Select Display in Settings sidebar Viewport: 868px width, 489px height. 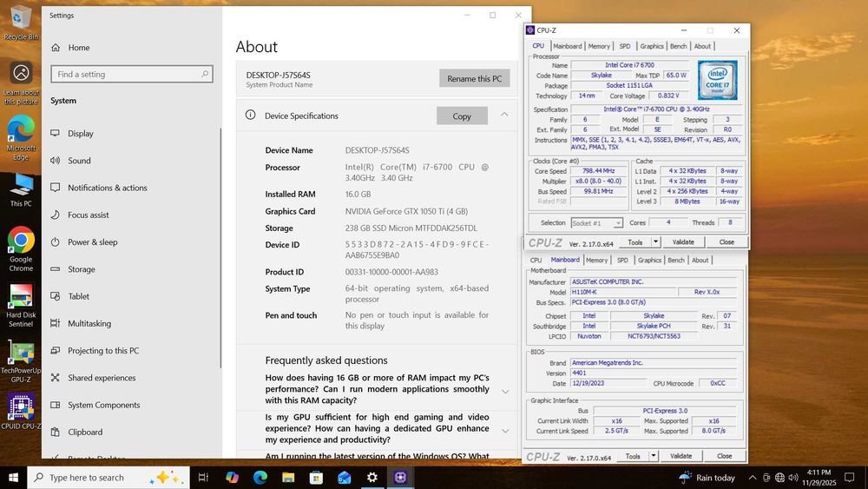(131, 134)
